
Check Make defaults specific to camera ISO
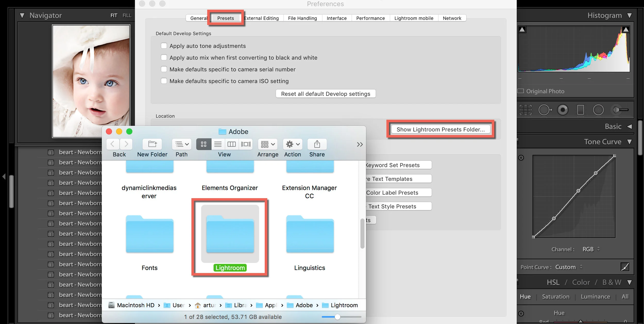coord(164,81)
